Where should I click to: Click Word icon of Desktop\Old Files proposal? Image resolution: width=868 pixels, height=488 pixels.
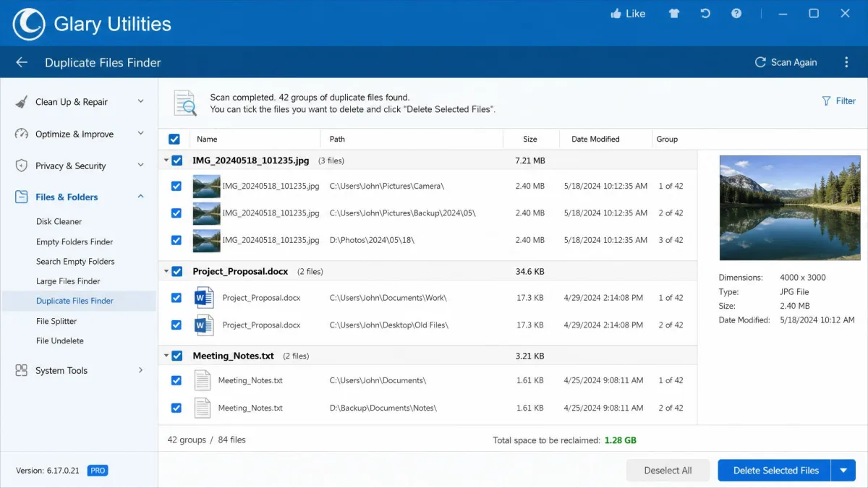(204, 325)
